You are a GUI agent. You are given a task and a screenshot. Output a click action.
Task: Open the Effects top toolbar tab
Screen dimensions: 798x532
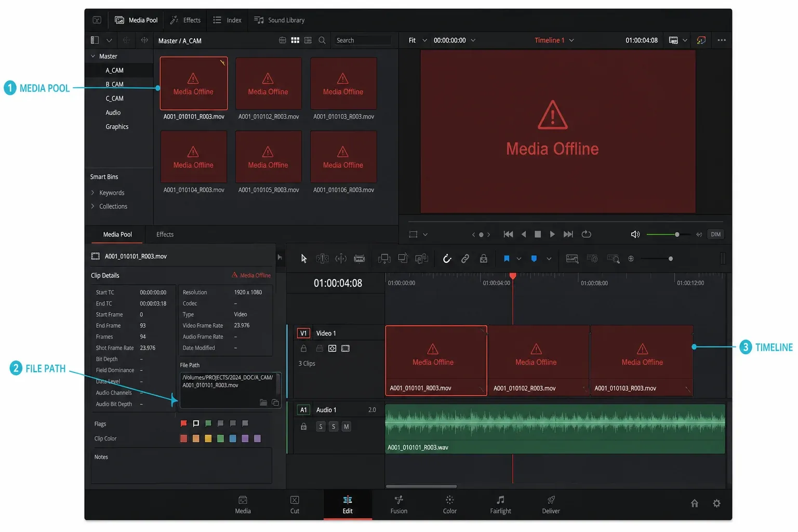point(185,20)
